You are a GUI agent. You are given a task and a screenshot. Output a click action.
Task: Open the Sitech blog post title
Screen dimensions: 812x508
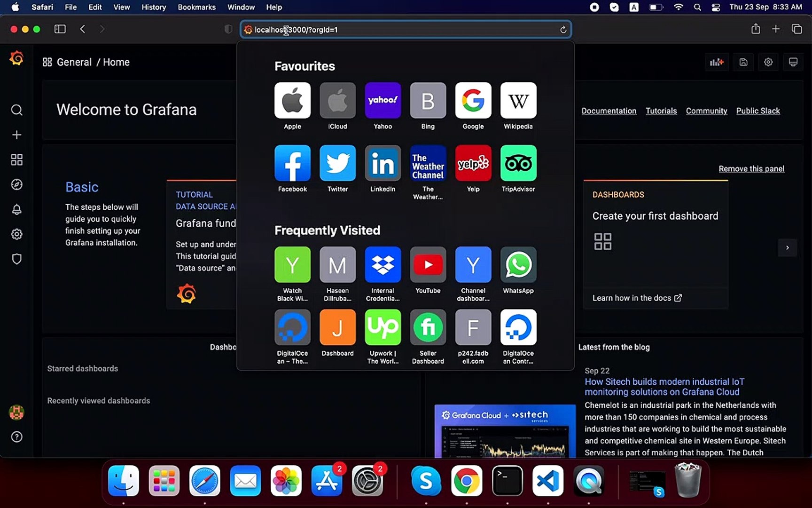[664, 387]
